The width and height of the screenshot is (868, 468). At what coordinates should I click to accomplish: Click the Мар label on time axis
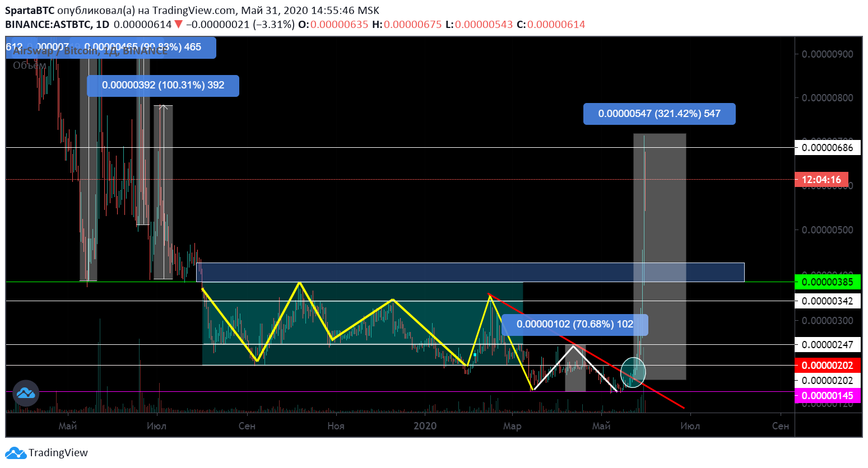pyautogui.click(x=512, y=426)
